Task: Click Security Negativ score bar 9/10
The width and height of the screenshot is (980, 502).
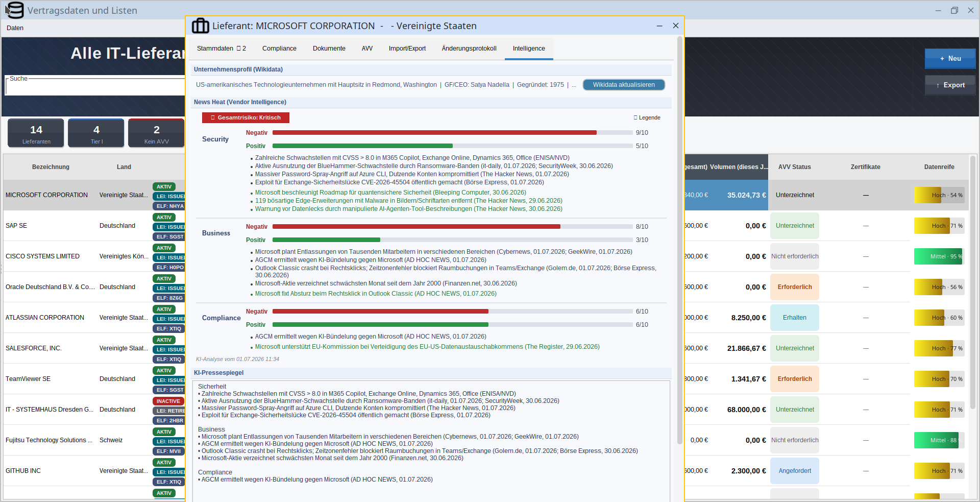Action: (x=452, y=133)
